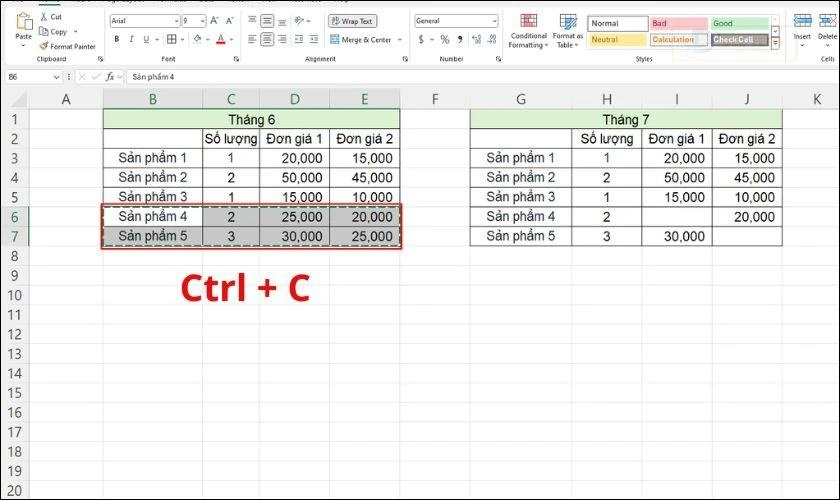
Task: Click the Percent Style icon
Action: (x=443, y=39)
